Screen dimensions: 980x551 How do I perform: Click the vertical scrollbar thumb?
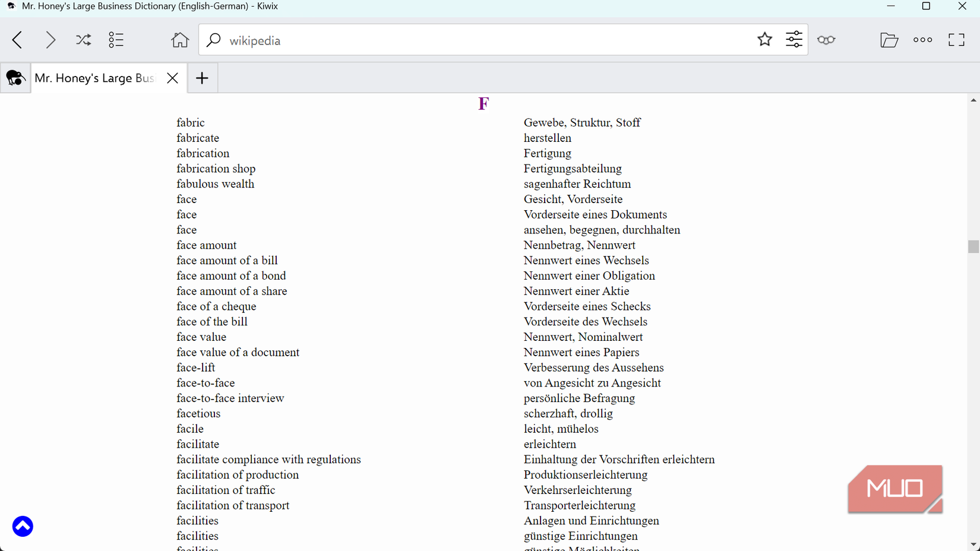pyautogui.click(x=973, y=246)
